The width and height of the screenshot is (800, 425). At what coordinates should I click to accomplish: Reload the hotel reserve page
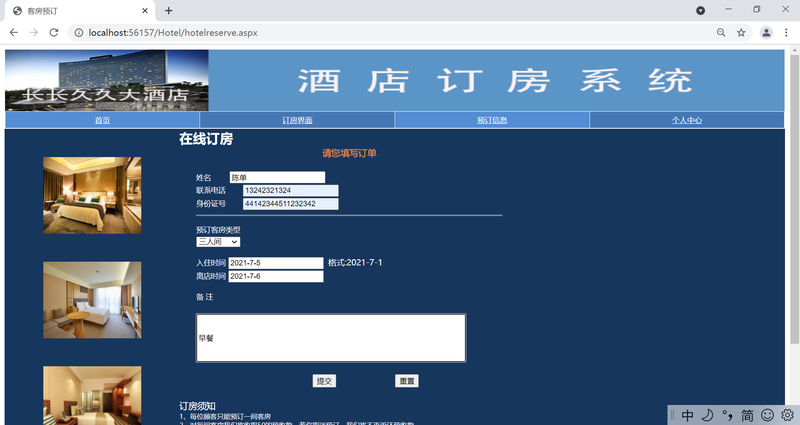[x=54, y=33]
